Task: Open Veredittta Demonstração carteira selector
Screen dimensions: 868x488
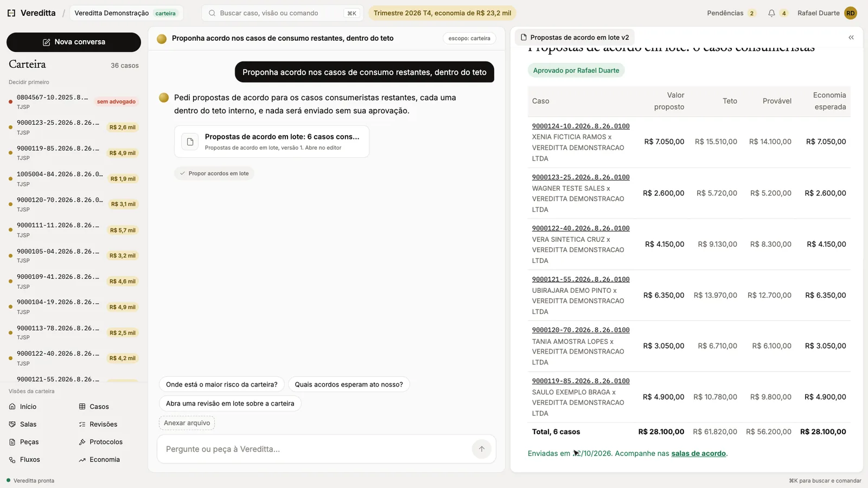Action: (126, 13)
